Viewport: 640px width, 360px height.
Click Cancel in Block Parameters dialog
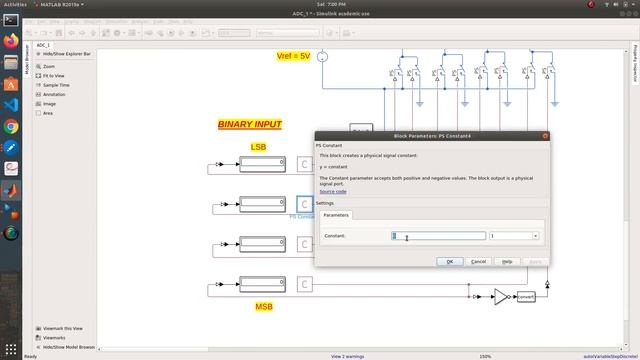tap(478, 262)
